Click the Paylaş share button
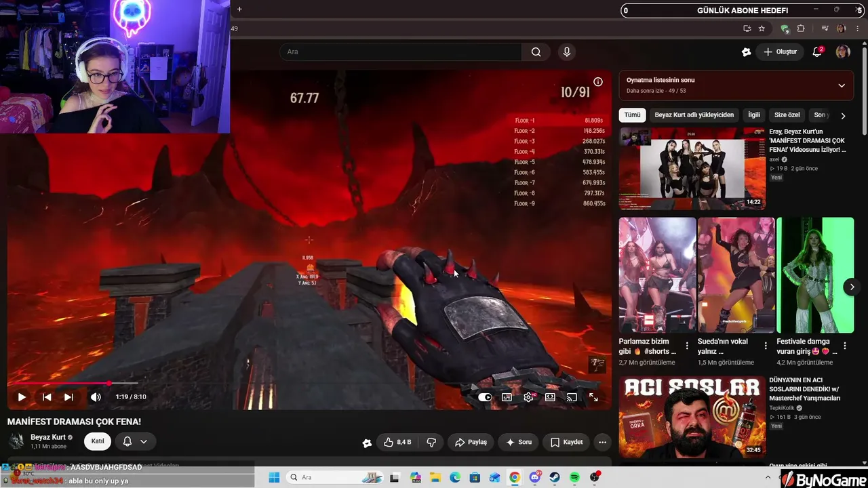Viewport: 868px width, 488px height. pos(471,442)
